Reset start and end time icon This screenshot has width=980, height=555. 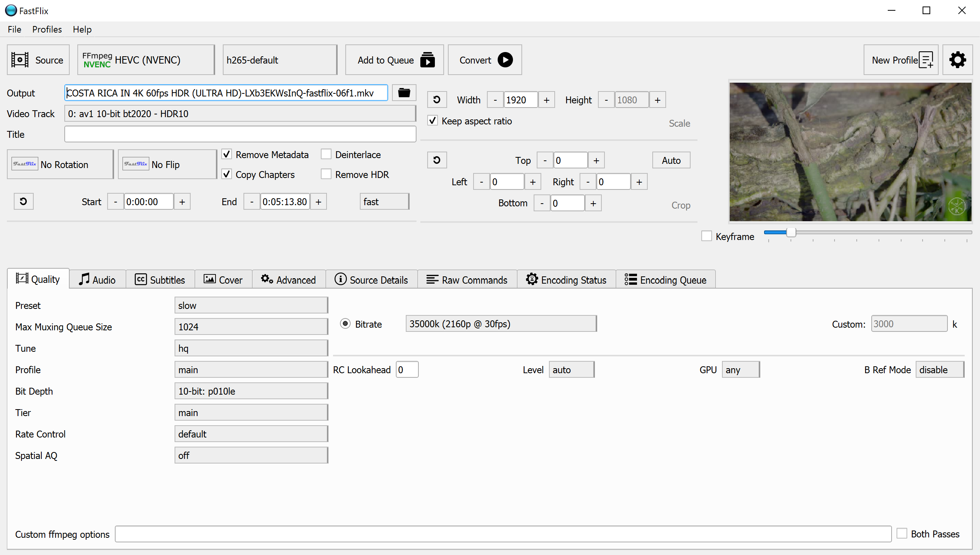[23, 201]
